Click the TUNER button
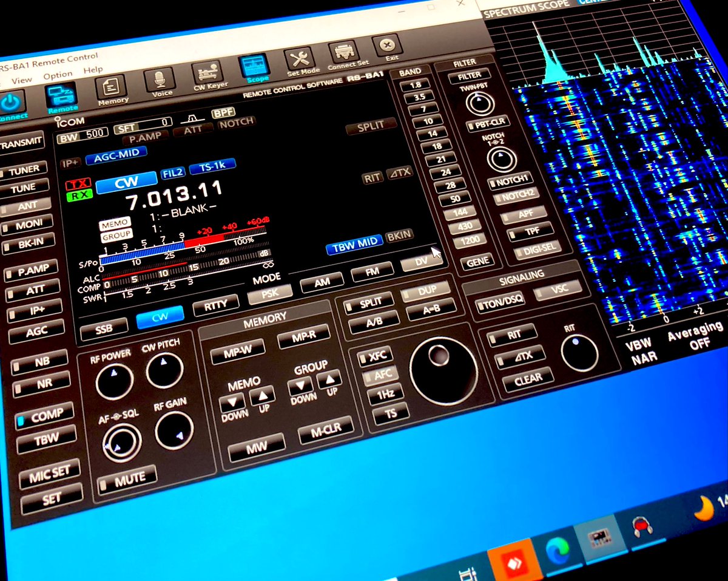Viewport: 728px width, 581px height. pyautogui.click(x=22, y=171)
